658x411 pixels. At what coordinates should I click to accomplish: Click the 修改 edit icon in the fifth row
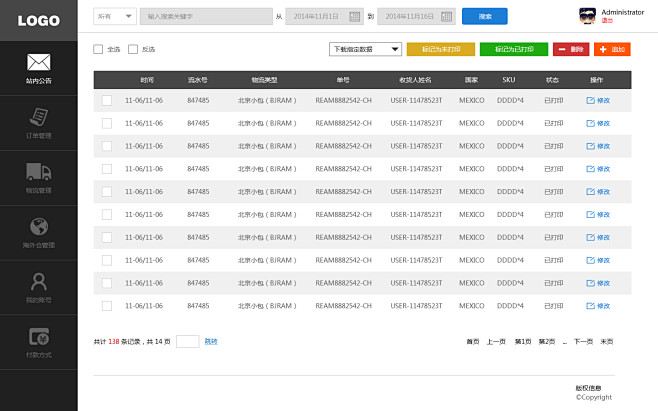[590, 191]
